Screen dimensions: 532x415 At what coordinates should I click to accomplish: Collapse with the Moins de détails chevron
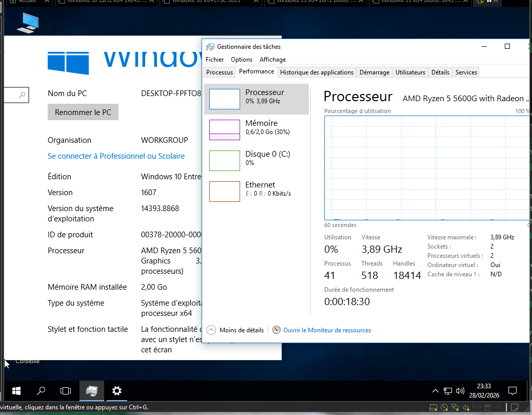click(211, 330)
